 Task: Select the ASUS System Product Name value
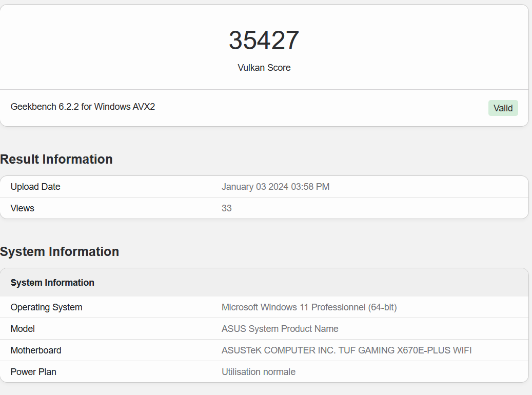pos(280,329)
